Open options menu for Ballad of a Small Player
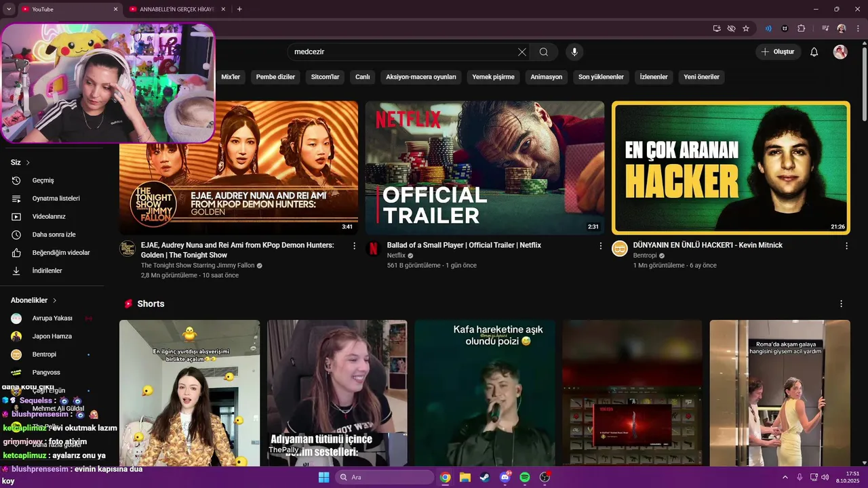The image size is (868, 488). (600, 245)
